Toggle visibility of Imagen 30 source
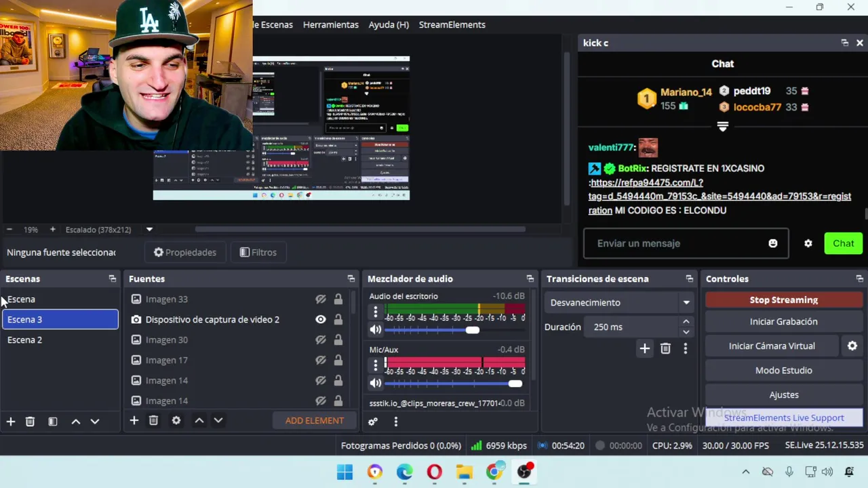Image resolution: width=868 pixels, height=488 pixels. 321,340
